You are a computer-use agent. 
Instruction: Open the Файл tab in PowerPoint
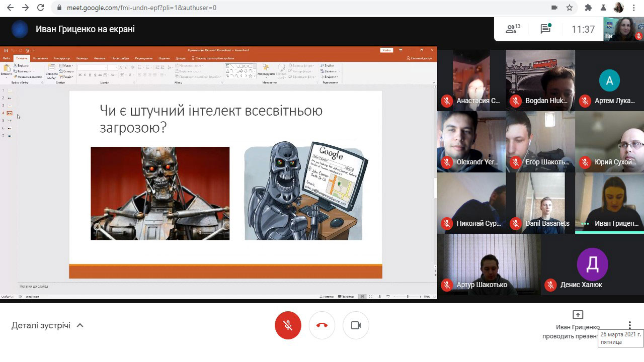point(6,58)
